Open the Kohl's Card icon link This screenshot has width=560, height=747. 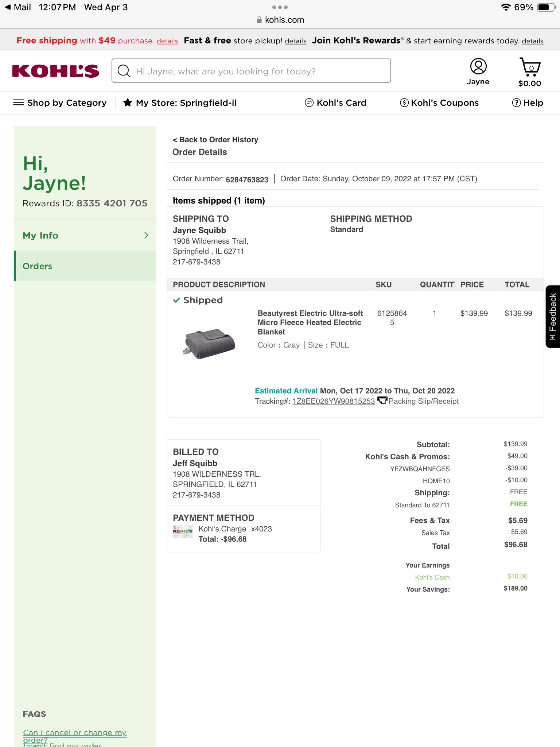pyautogui.click(x=309, y=103)
